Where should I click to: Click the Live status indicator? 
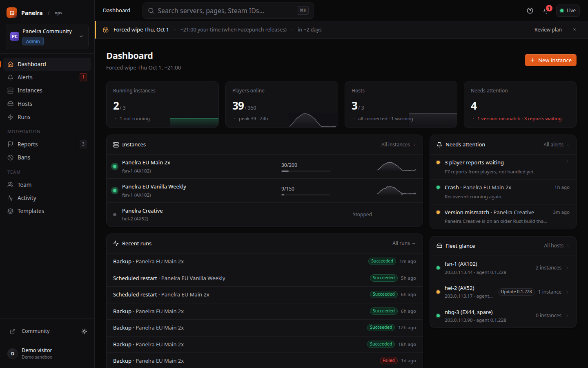pyautogui.click(x=568, y=11)
